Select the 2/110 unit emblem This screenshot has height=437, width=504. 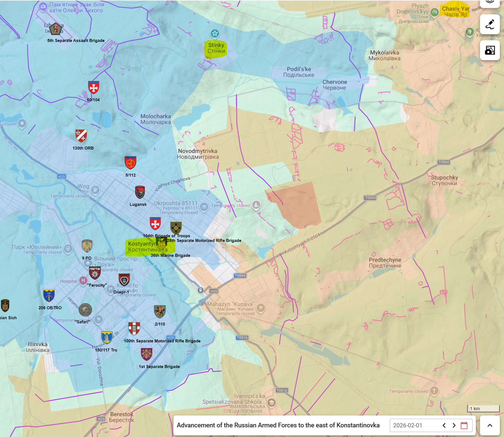pos(160,312)
